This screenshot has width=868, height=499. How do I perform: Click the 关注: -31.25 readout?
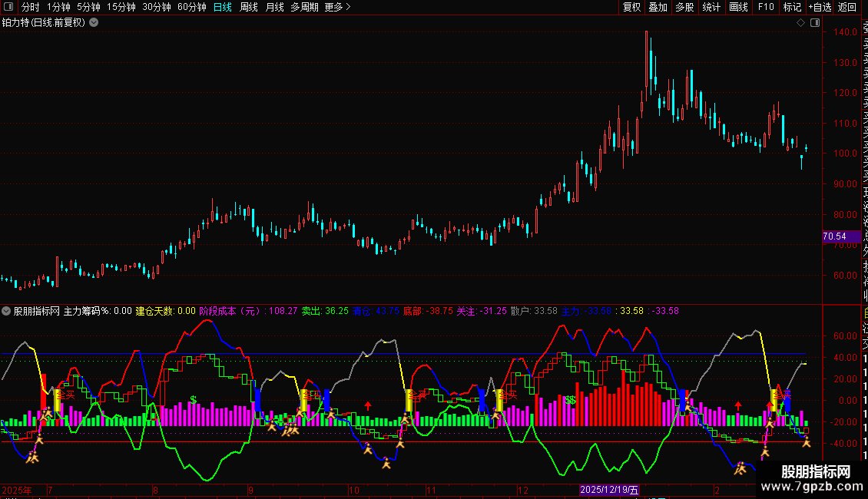(x=482, y=311)
